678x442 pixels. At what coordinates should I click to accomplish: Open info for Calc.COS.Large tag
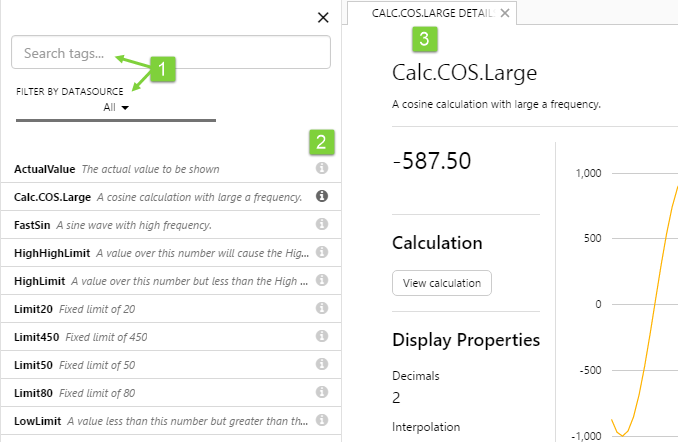pos(322,197)
